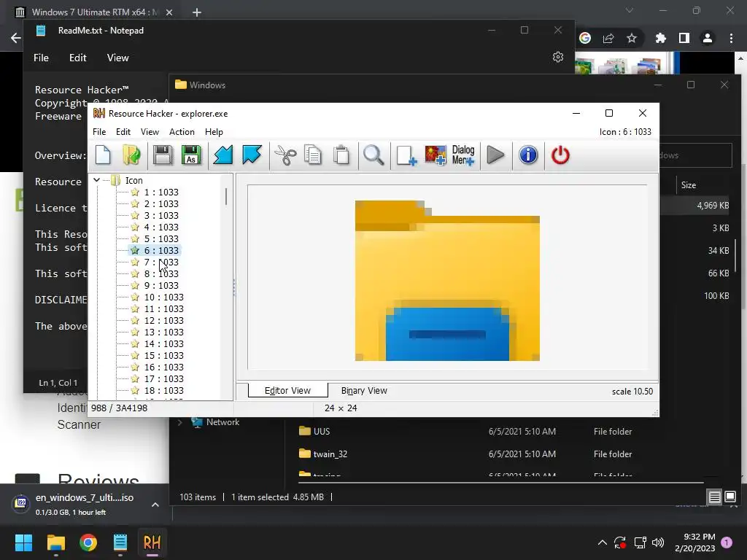Open Resource Hacker Edit menu
The image size is (747, 560).
point(123,132)
